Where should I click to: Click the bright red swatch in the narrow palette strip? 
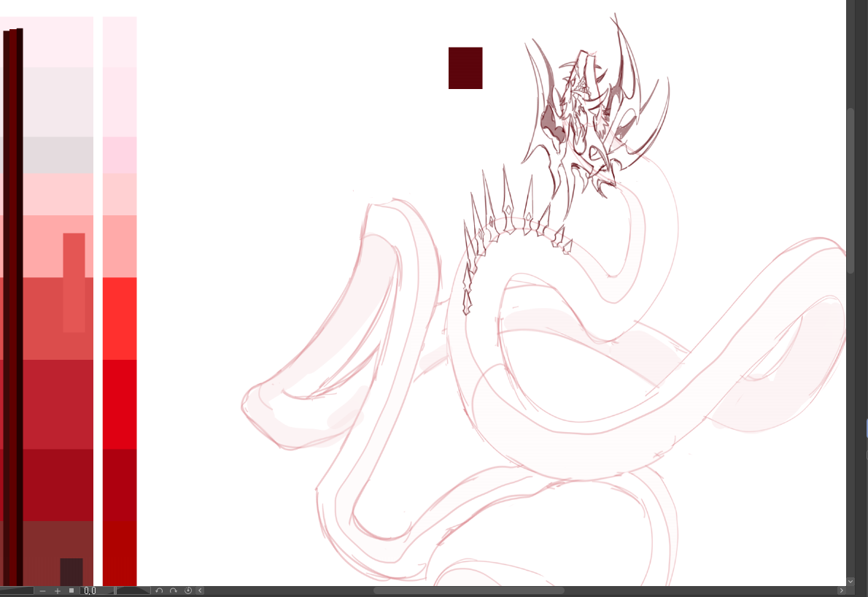[120, 318]
